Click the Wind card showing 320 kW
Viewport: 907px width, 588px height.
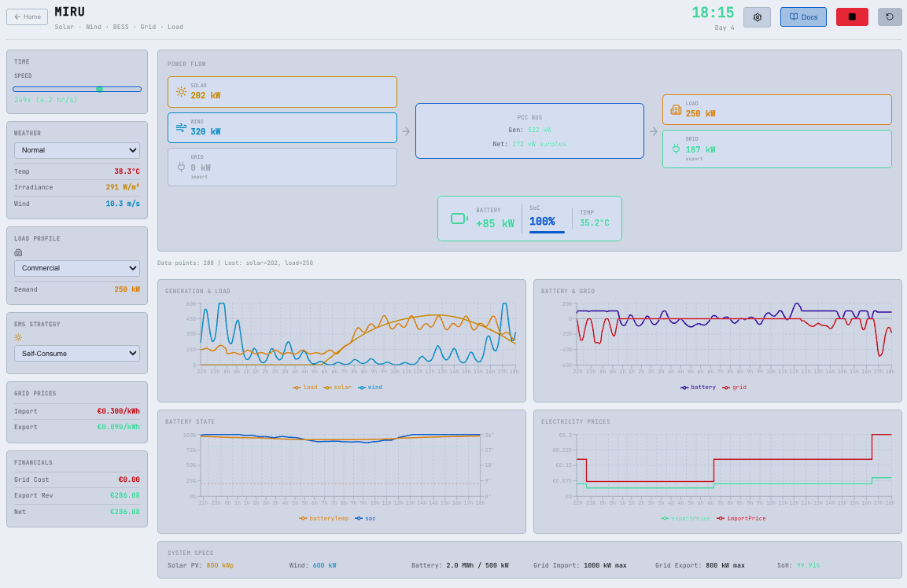tap(282, 128)
